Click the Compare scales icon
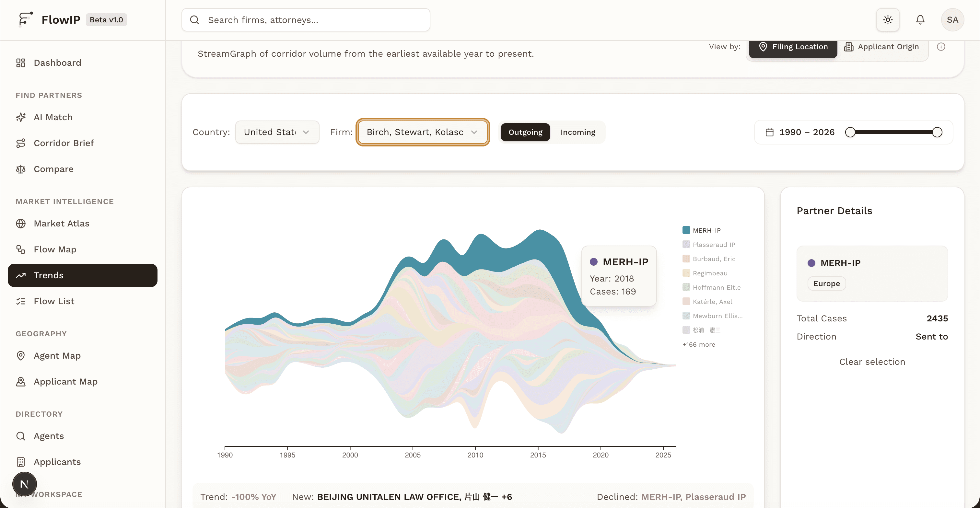Screen dimensions: 980x508 tap(21, 169)
